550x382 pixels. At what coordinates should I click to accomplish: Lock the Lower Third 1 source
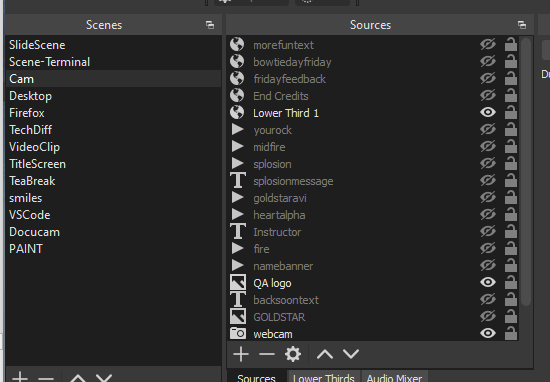[511, 113]
